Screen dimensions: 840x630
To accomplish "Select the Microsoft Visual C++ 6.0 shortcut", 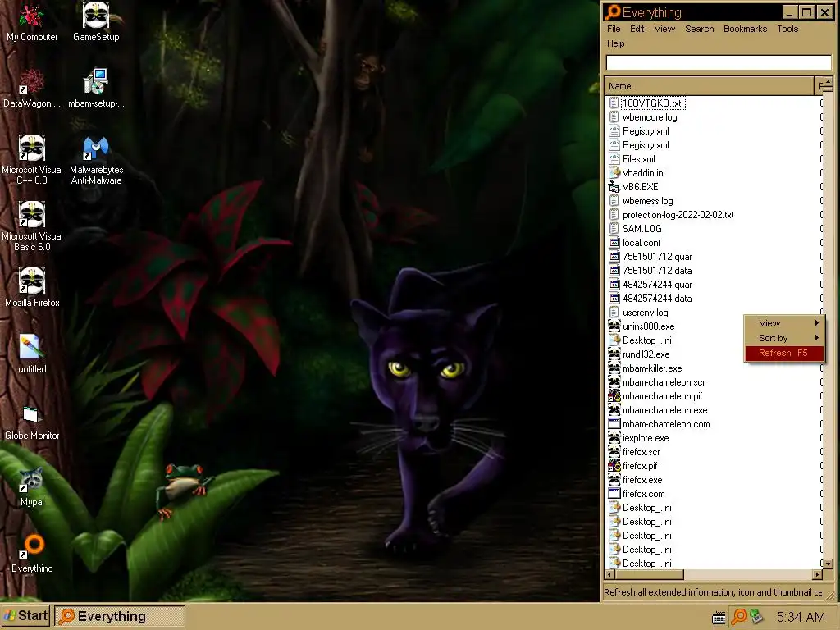I will (x=32, y=160).
